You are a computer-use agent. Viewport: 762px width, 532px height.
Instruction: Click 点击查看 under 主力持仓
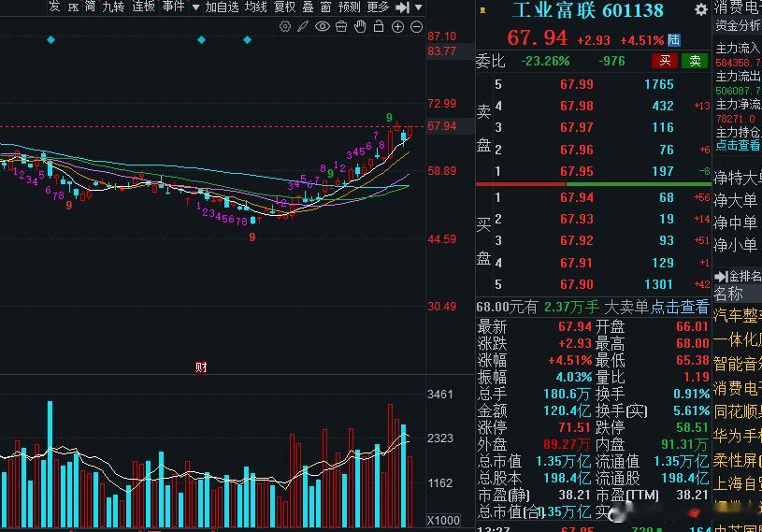point(738,145)
